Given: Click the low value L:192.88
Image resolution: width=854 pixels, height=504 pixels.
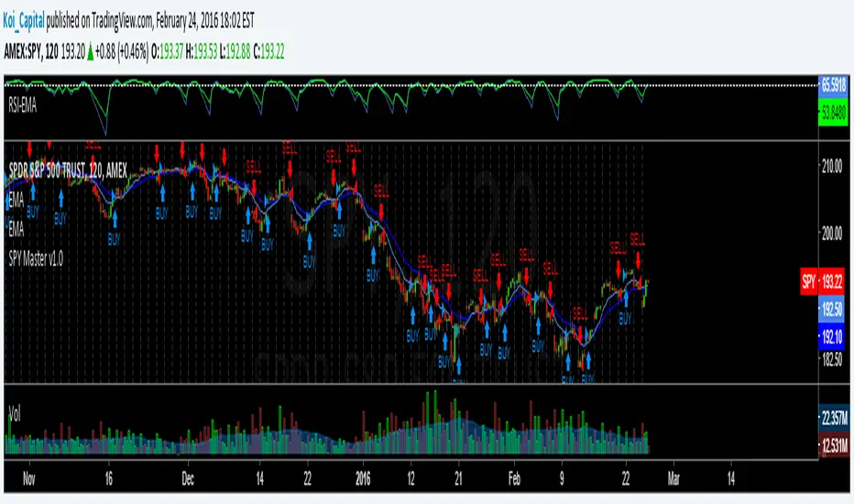Looking at the screenshot, I should click(235, 51).
